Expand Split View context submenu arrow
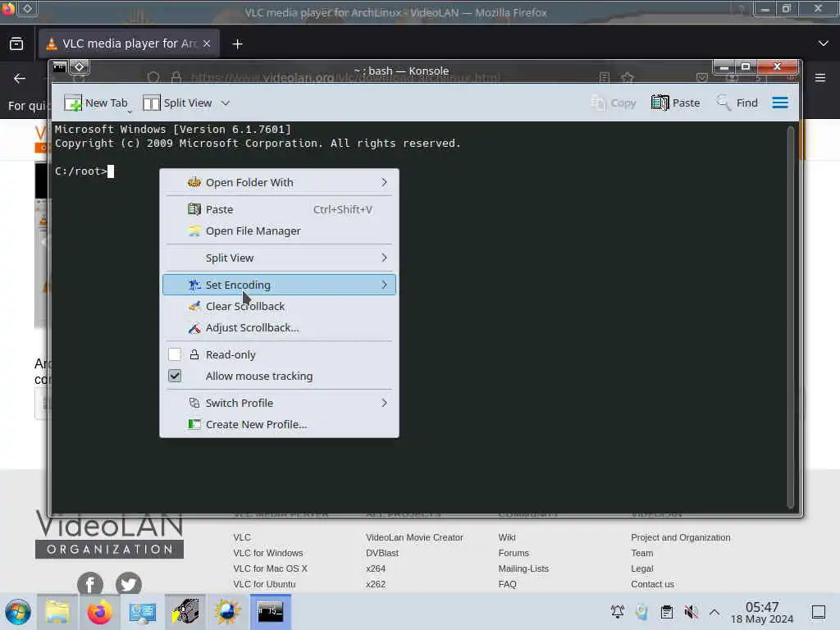The height and width of the screenshot is (630, 840). click(x=384, y=258)
